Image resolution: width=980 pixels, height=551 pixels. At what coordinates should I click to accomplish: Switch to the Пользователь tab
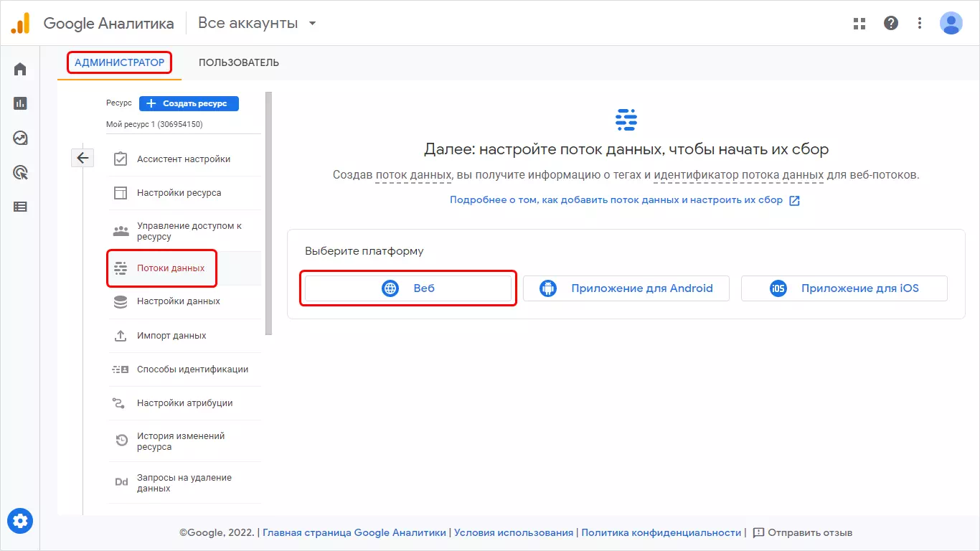(x=239, y=62)
